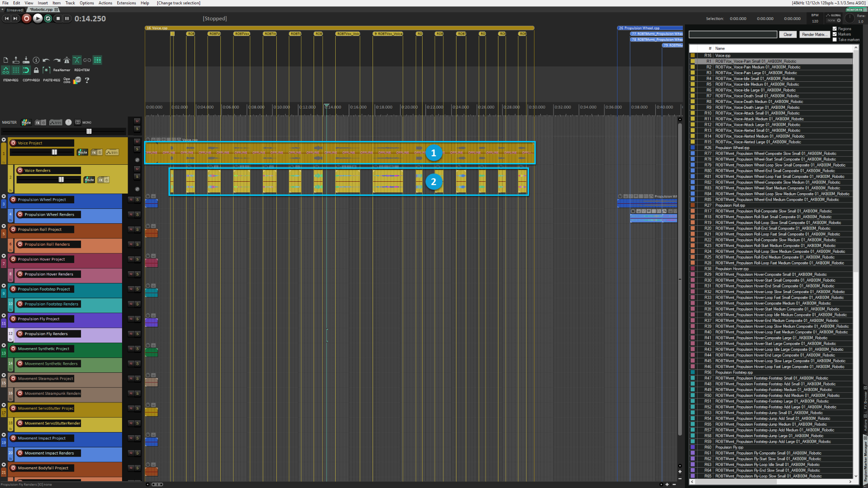Viewport: 868px width, 488px height.
Task: Open the Actions menu
Action: (x=105, y=3)
